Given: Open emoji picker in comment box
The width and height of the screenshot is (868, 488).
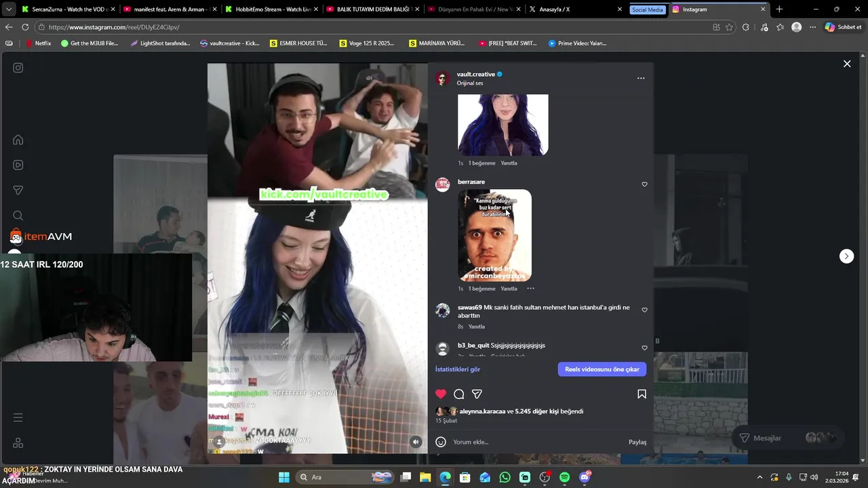Looking at the screenshot, I should click(441, 442).
